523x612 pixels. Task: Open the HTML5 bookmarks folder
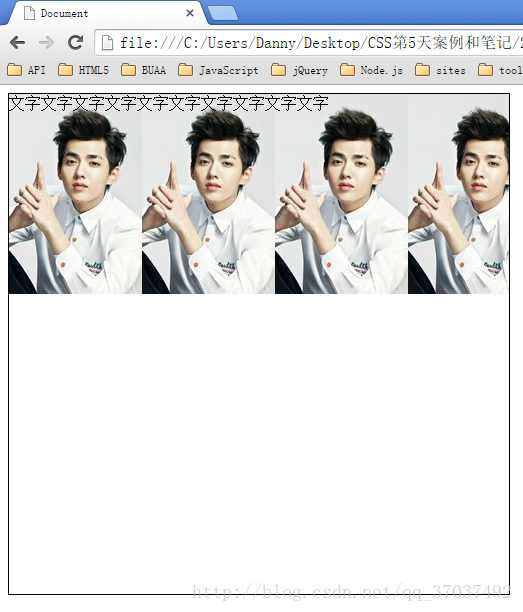[83, 70]
